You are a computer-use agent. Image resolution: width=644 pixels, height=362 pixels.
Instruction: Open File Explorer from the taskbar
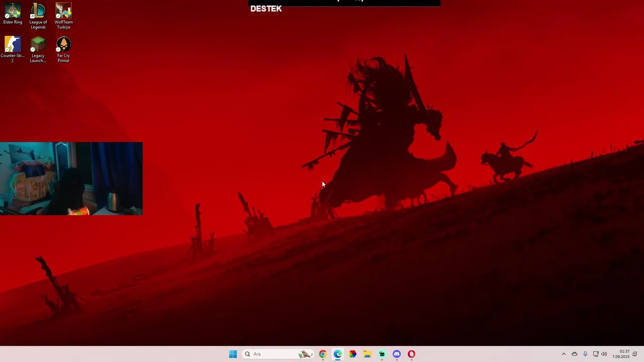pos(367,354)
